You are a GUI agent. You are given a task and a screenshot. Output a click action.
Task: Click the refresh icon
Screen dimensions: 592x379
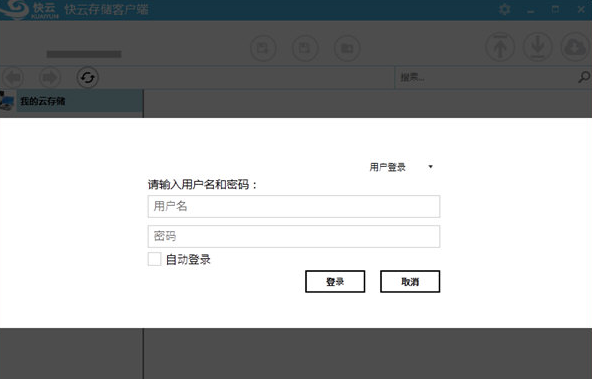tap(88, 78)
